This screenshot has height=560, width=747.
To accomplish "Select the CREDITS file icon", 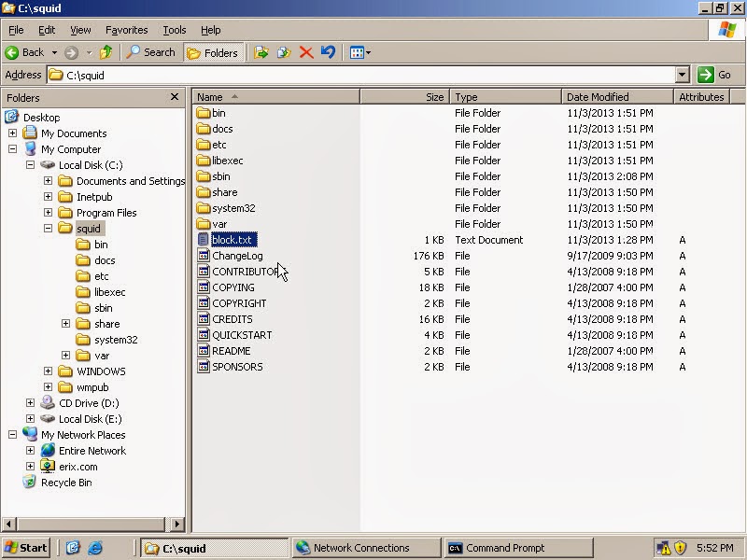I will pos(204,319).
